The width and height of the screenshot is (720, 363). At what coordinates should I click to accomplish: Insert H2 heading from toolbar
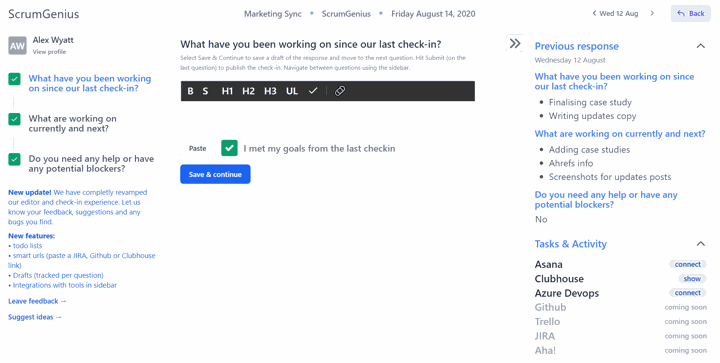coord(248,91)
